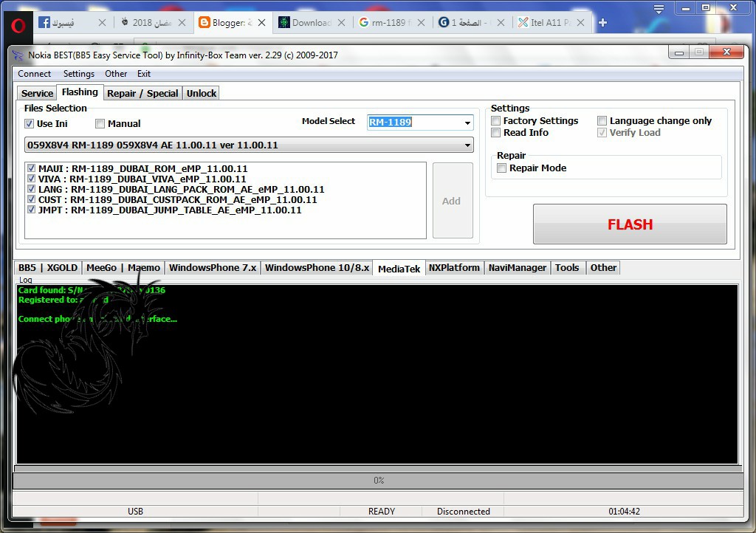The width and height of the screenshot is (756, 533).
Task: Click the Nokia BEST title bar app icon
Action: click(x=19, y=55)
